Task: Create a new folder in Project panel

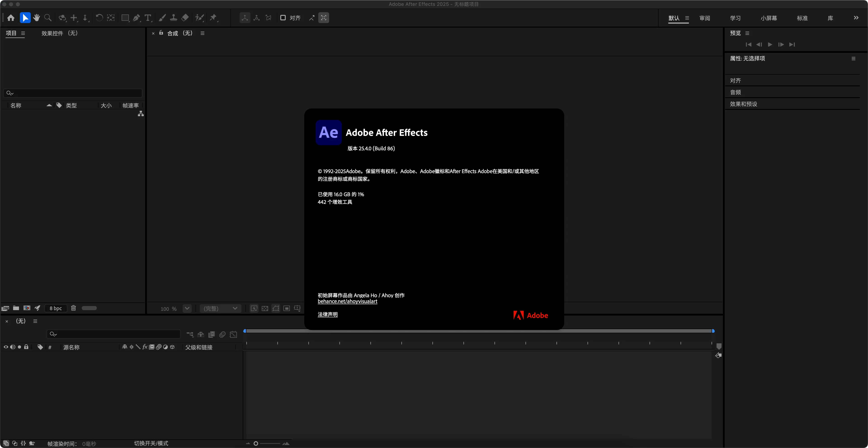Action: [x=16, y=308]
